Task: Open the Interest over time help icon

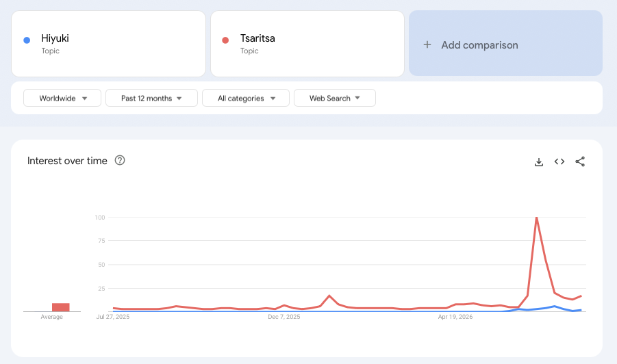Action: (120, 160)
